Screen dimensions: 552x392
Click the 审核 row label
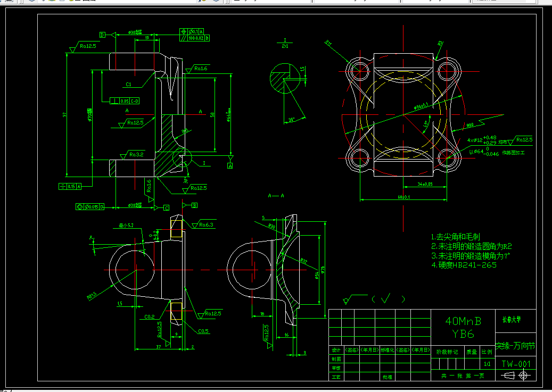336,368
